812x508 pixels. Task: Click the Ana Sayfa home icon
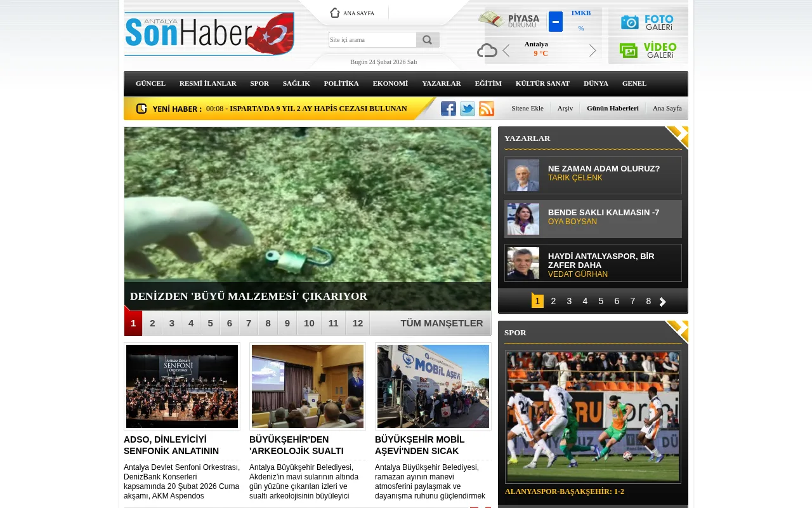pyautogui.click(x=335, y=13)
